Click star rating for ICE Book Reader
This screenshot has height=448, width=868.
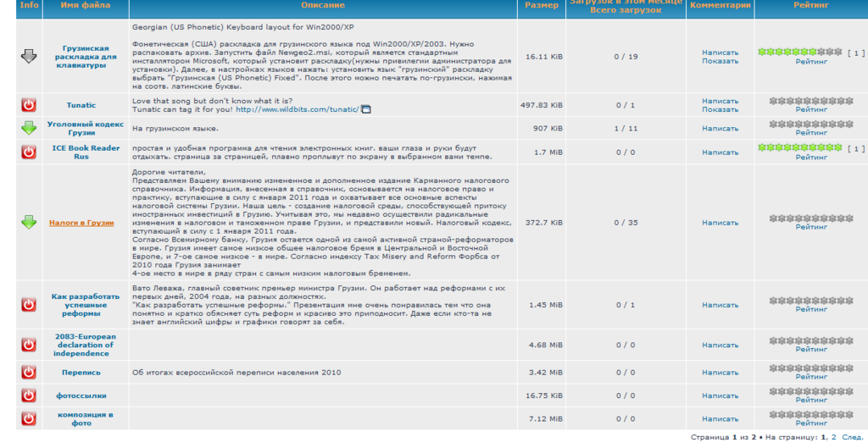click(800, 147)
